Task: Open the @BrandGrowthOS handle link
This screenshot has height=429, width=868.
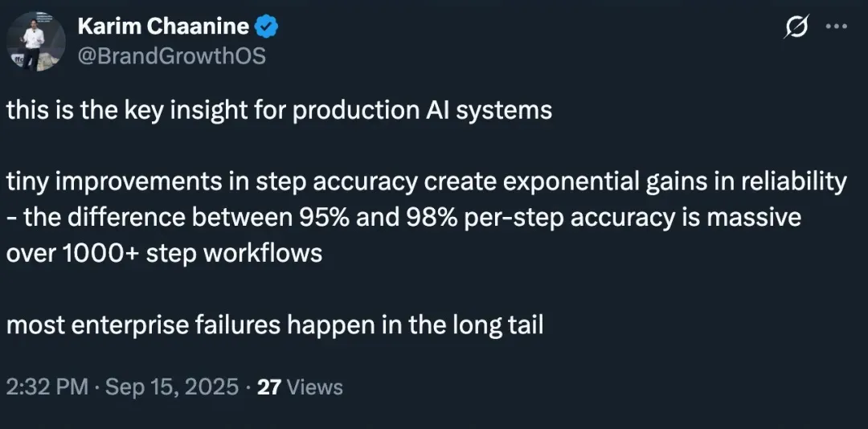Action: point(171,56)
